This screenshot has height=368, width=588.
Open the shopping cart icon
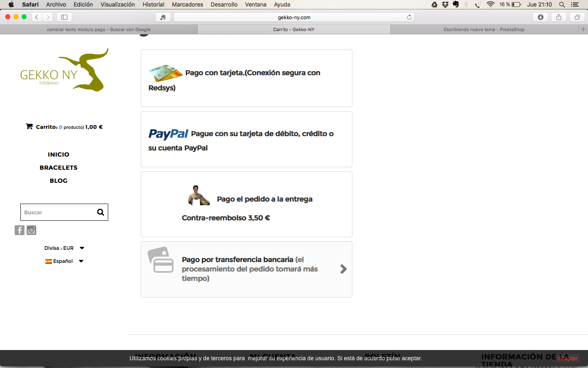pyautogui.click(x=29, y=126)
